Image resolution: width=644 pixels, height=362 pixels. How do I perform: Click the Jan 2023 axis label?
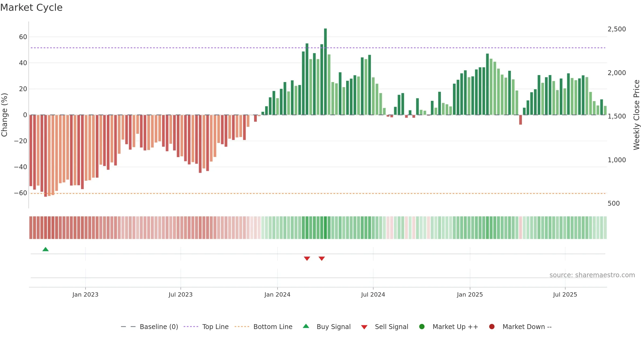pyautogui.click(x=85, y=295)
